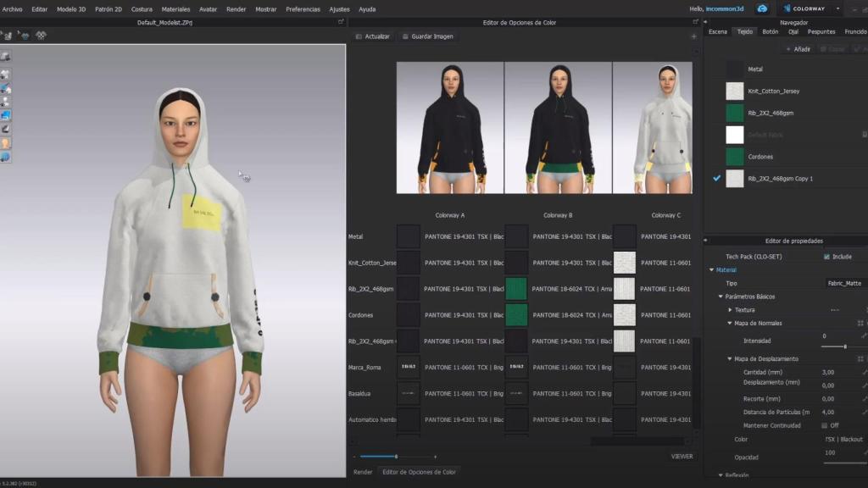Screen dimensions: 868x488
Task: Click the Simulate icon above the 3D viewport
Action: point(8,36)
